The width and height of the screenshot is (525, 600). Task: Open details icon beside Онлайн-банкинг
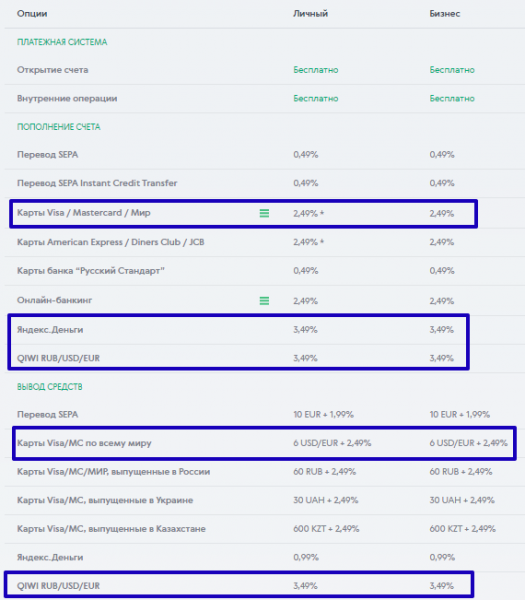(264, 301)
